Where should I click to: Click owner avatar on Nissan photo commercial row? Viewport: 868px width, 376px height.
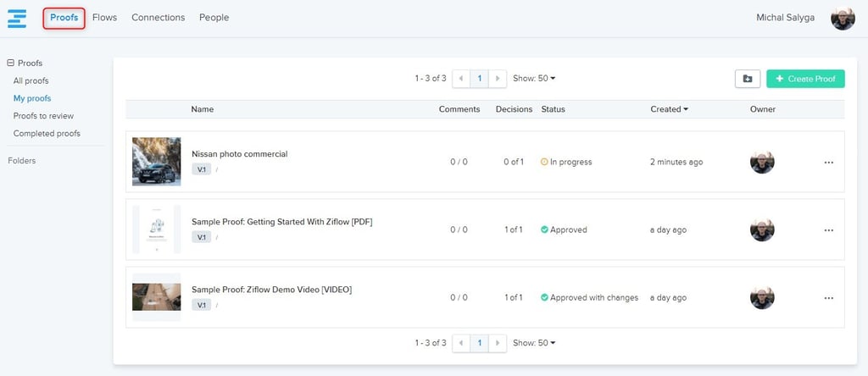tap(762, 162)
